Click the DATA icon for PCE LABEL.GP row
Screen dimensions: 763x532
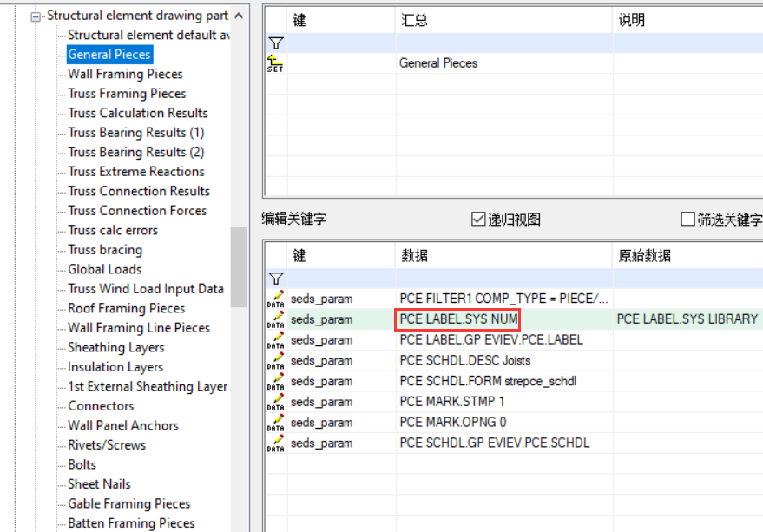tap(275, 340)
